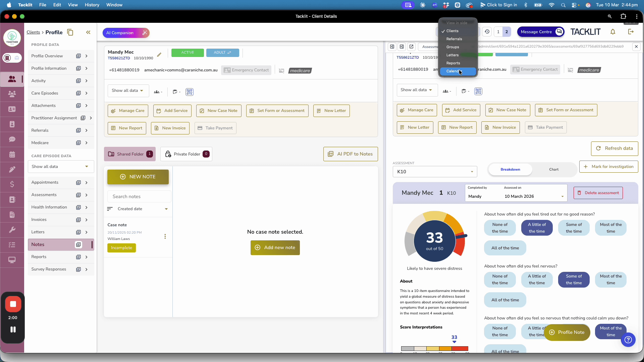The image size is (644, 362).
Task: Click the Search notes input field
Action: pyautogui.click(x=139, y=197)
